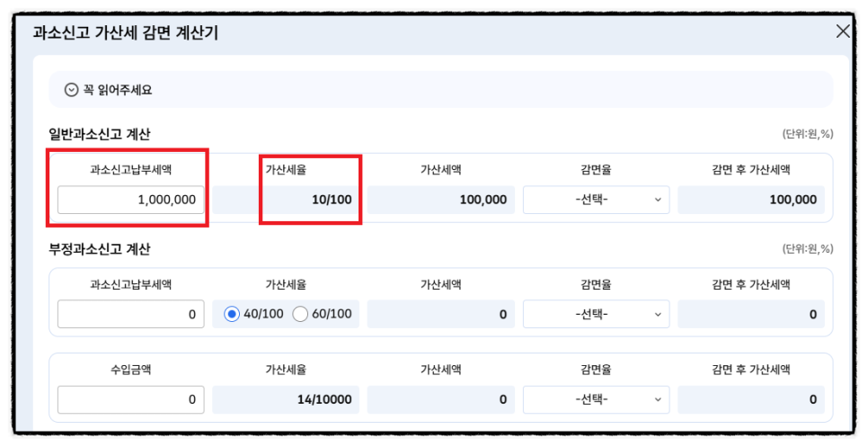
Task: Click the 감면 후 가산세액 field in 수입금액 row
Action: point(751,399)
